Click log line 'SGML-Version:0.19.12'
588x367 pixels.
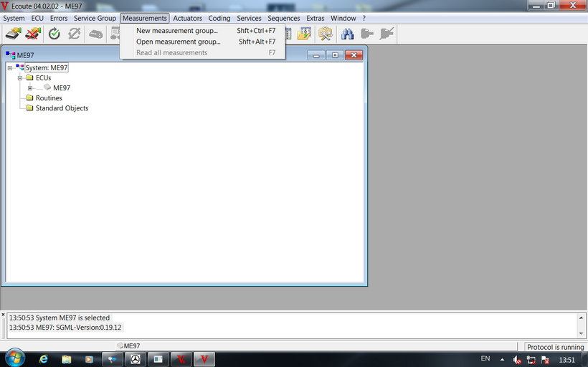click(65, 328)
